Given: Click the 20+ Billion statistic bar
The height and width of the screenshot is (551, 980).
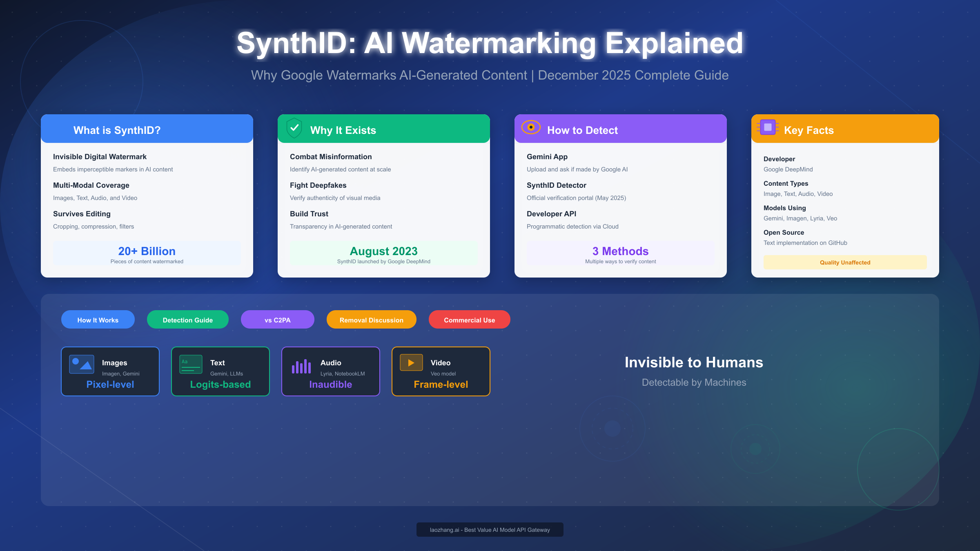Looking at the screenshot, I should 147,253.
